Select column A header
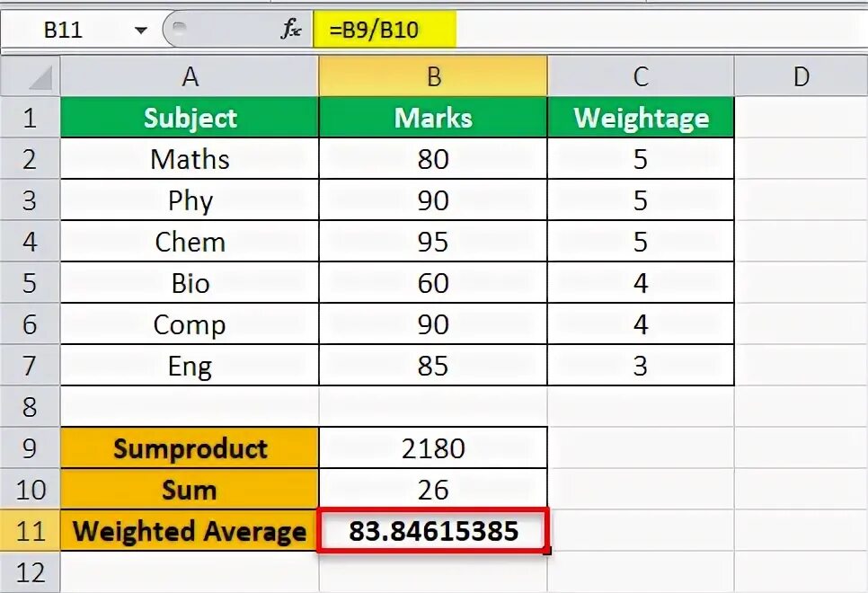 pos(190,75)
